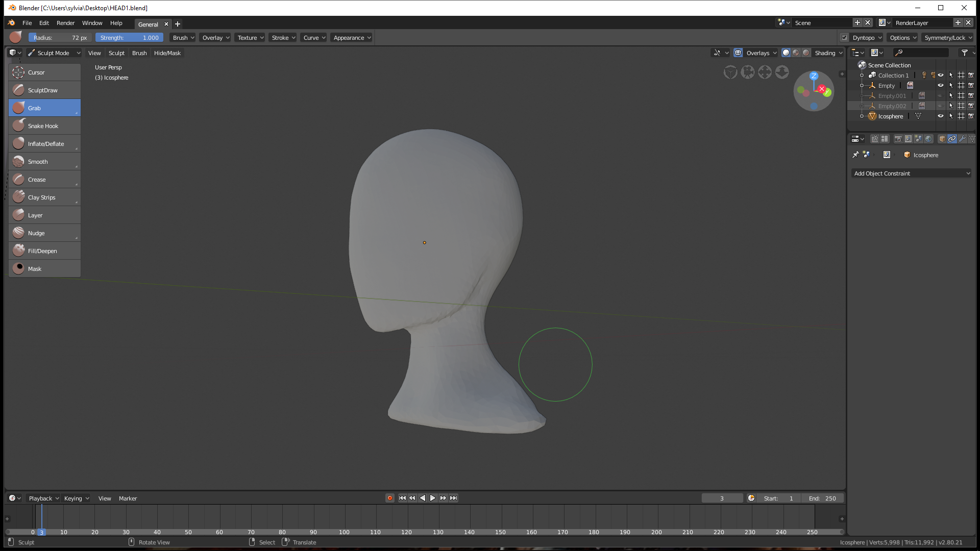Click the Play animation button

(433, 498)
